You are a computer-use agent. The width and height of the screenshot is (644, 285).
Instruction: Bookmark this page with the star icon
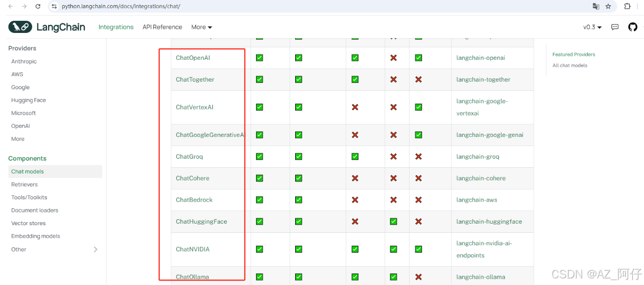(x=609, y=6)
